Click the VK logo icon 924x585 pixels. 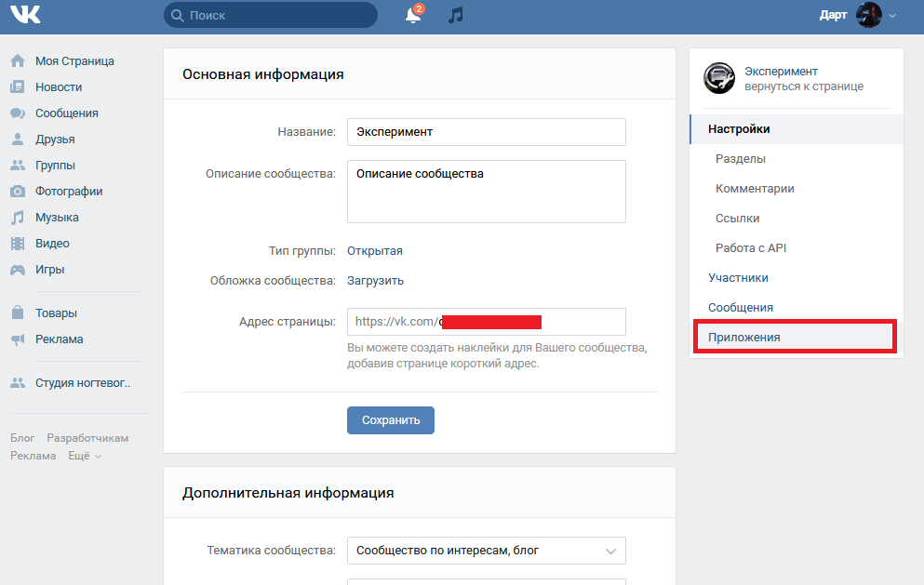click(x=25, y=15)
